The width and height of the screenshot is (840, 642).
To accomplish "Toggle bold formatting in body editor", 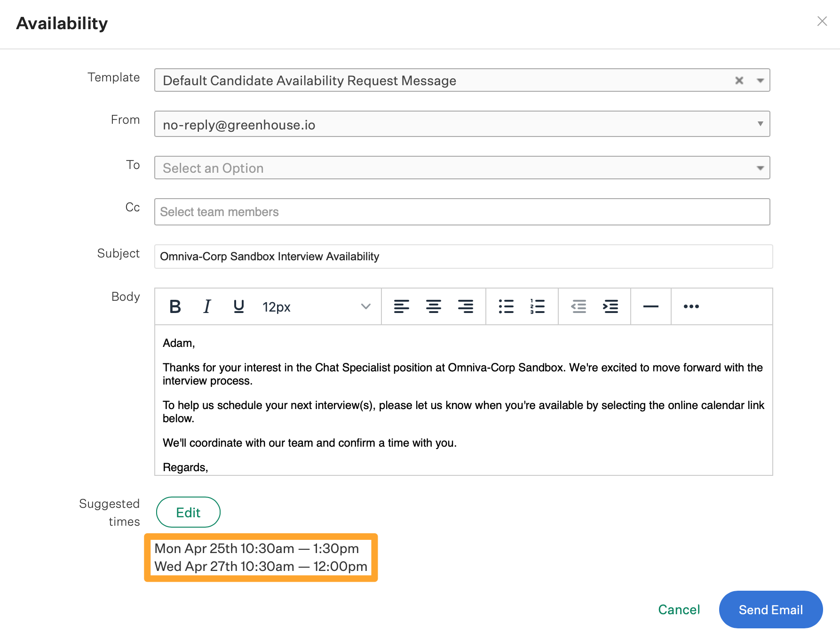I will point(175,306).
